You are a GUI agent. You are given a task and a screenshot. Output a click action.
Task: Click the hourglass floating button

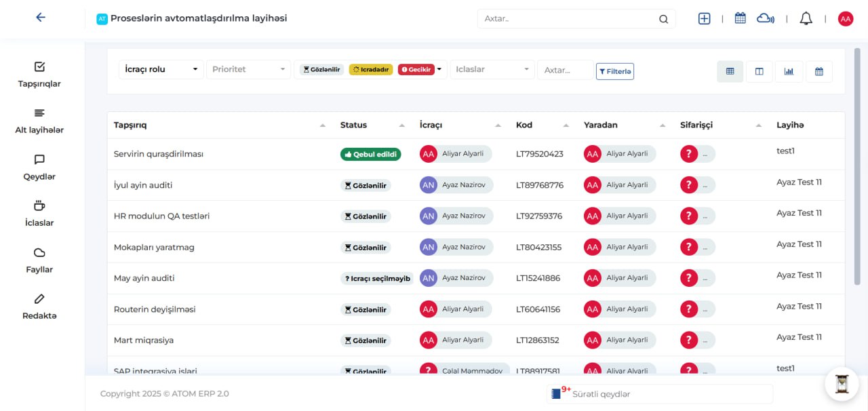coord(842,384)
